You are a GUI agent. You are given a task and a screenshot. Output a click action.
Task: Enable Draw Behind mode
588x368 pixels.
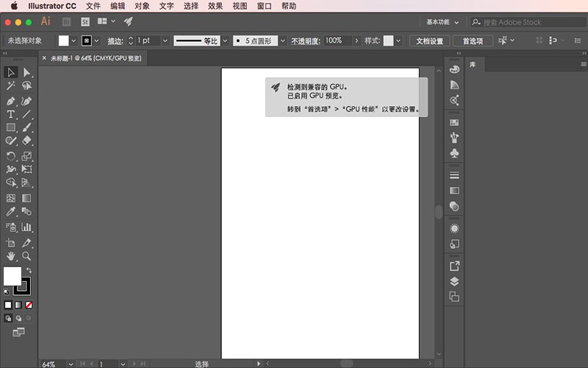[18, 319]
